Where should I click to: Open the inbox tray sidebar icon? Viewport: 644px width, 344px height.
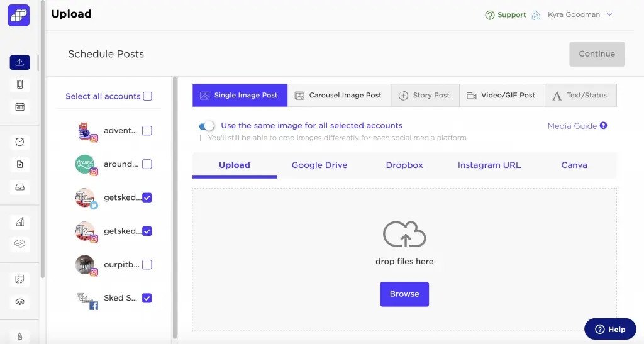(19, 187)
